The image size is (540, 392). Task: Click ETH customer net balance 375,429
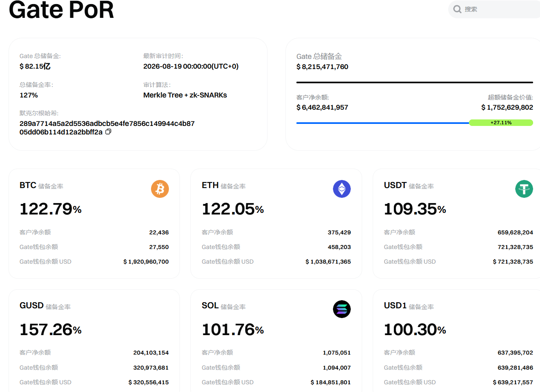(x=339, y=232)
